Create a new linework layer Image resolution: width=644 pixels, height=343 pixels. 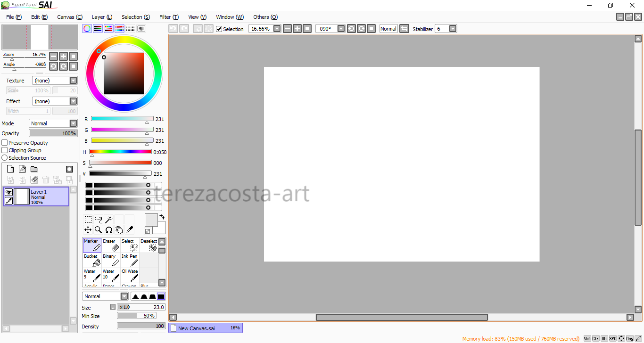(x=22, y=169)
